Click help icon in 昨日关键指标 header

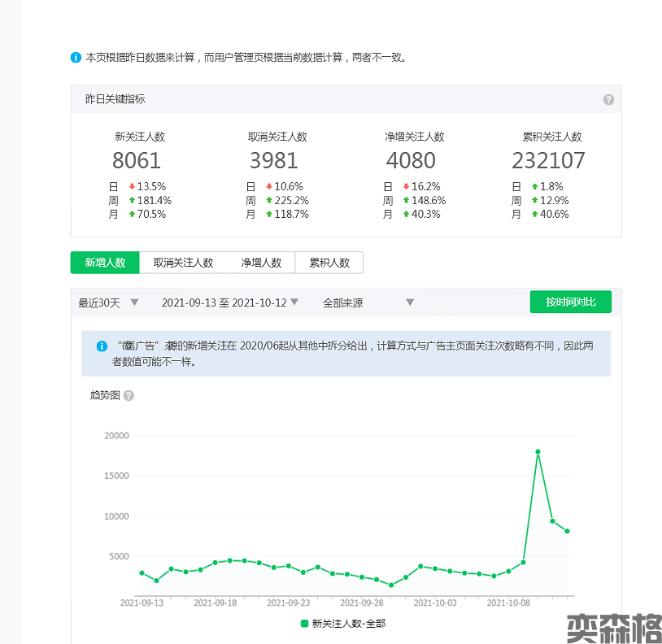coord(608,100)
